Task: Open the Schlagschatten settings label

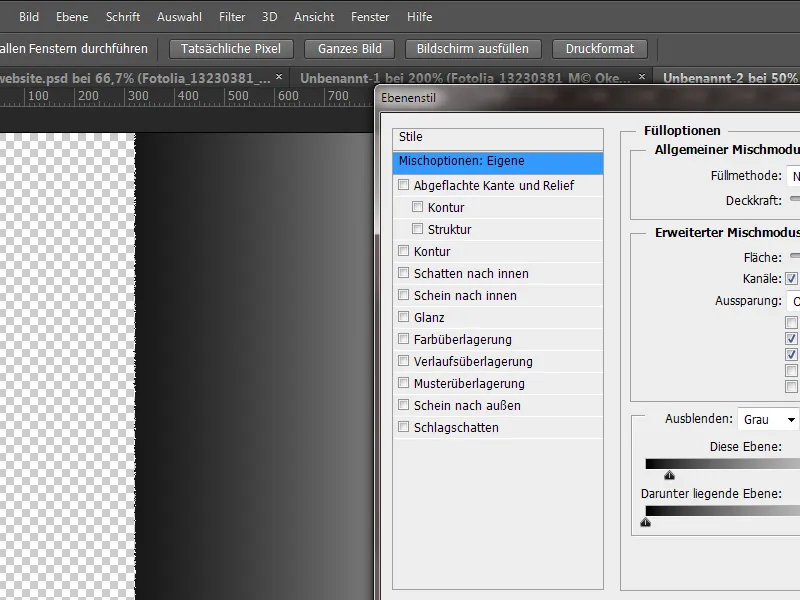Action: click(x=456, y=428)
